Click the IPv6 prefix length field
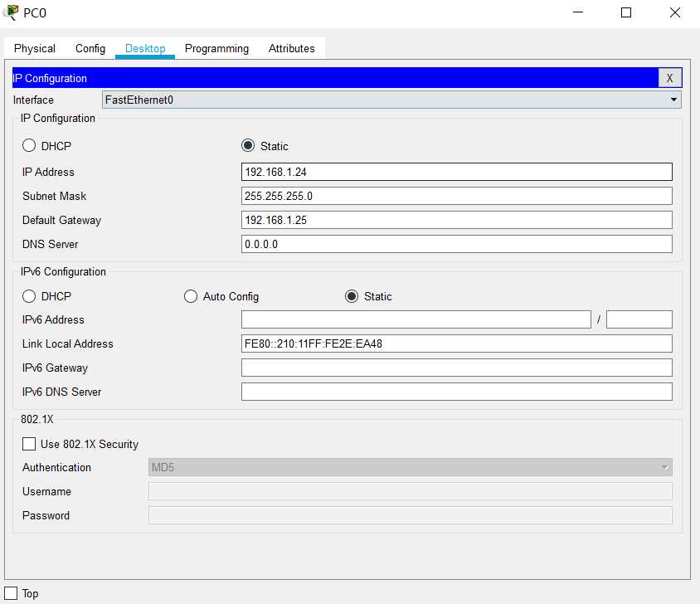700x604 pixels. 639,320
